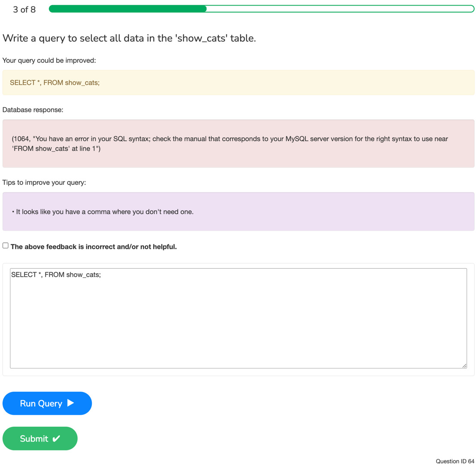Click the textarea resize grip in the corner
476x465 pixels.
464,365
